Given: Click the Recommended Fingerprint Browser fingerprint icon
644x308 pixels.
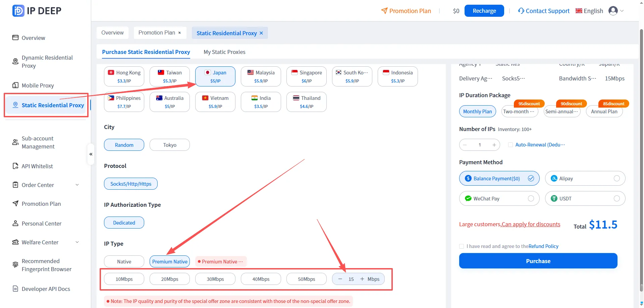Looking at the screenshot, I should click(x=15, y=265).
